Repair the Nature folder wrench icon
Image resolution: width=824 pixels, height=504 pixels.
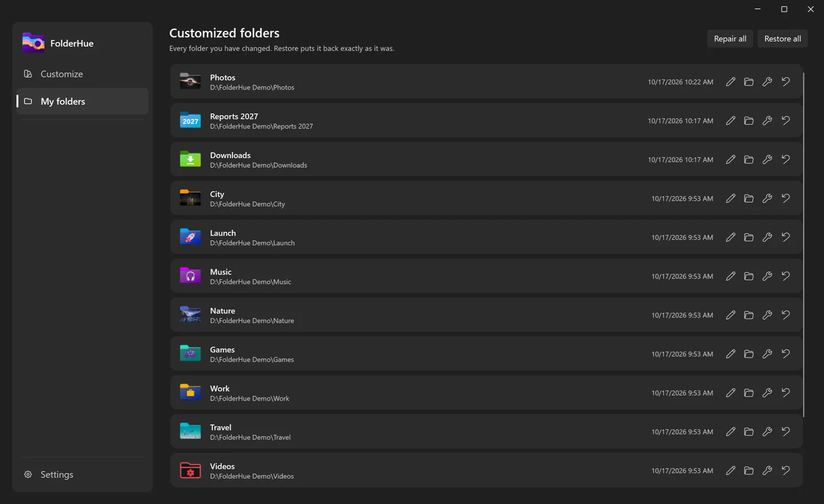767,315
